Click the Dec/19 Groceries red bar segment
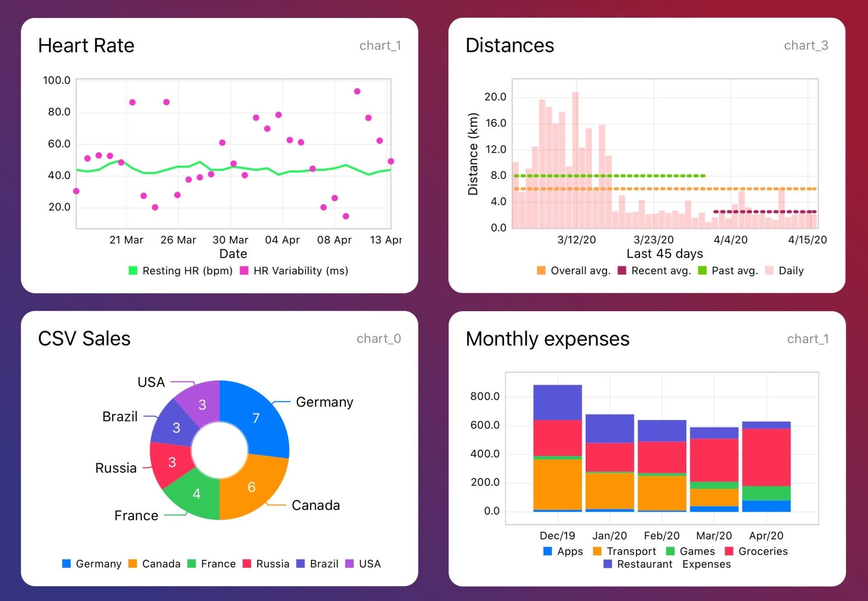Image resolution: width=868 pixels, height=601 pixels. tap(557, 438)
